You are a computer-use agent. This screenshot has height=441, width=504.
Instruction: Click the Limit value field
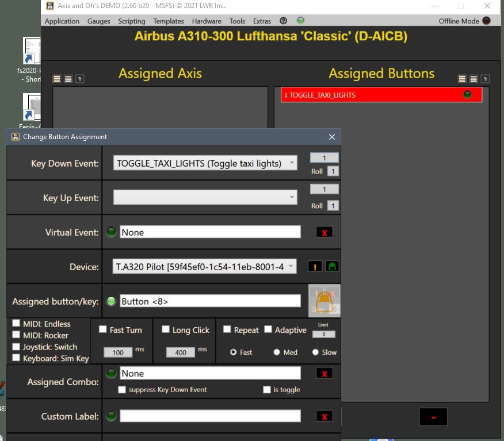click(324, 335)
